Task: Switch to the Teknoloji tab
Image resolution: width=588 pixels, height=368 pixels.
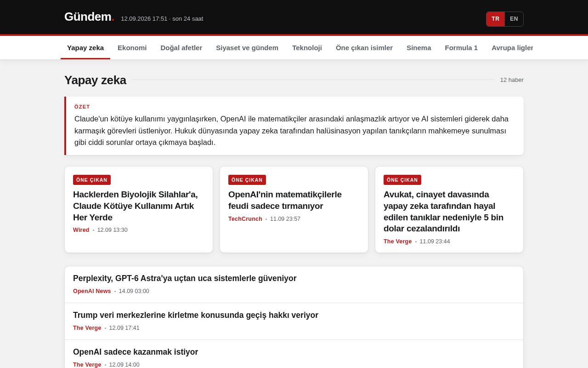Action: 307,47
